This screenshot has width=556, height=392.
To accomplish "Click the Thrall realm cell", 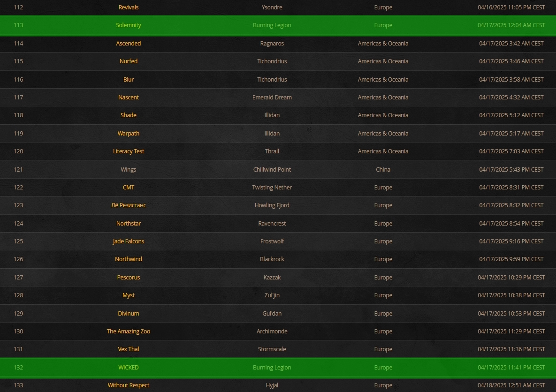I will pos(272,151).
